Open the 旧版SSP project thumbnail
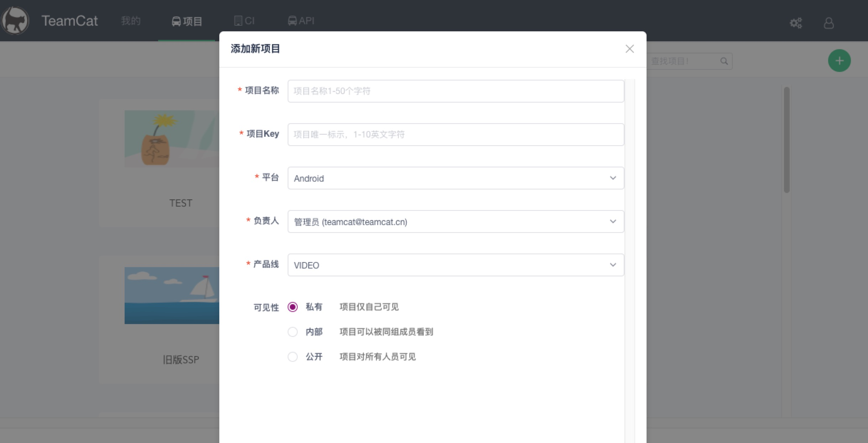Screen dimensions: 868x443 (x=172, y=295)
